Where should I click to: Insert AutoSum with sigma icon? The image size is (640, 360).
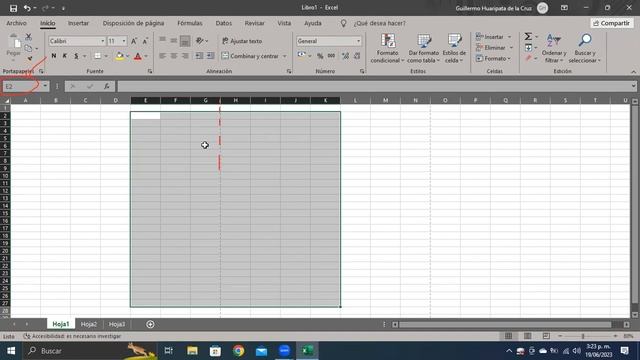click(528, 37)
